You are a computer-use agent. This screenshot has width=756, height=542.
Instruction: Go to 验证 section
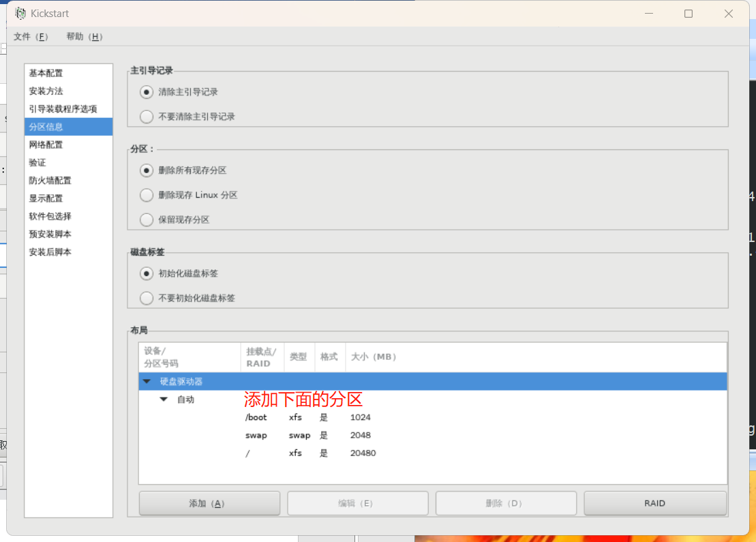[68, 162]
